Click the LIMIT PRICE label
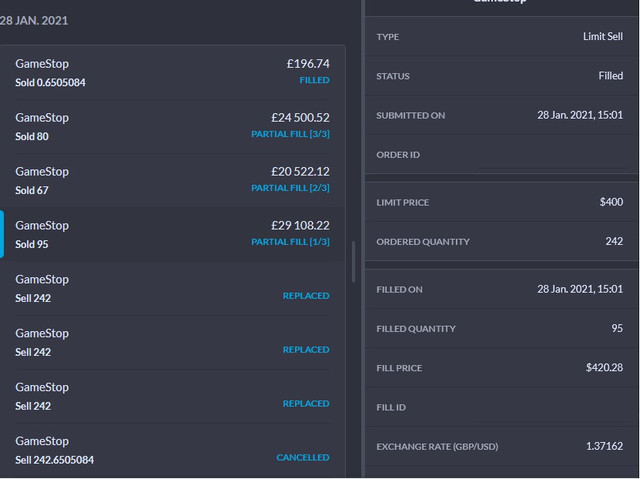 pos(402,202)
